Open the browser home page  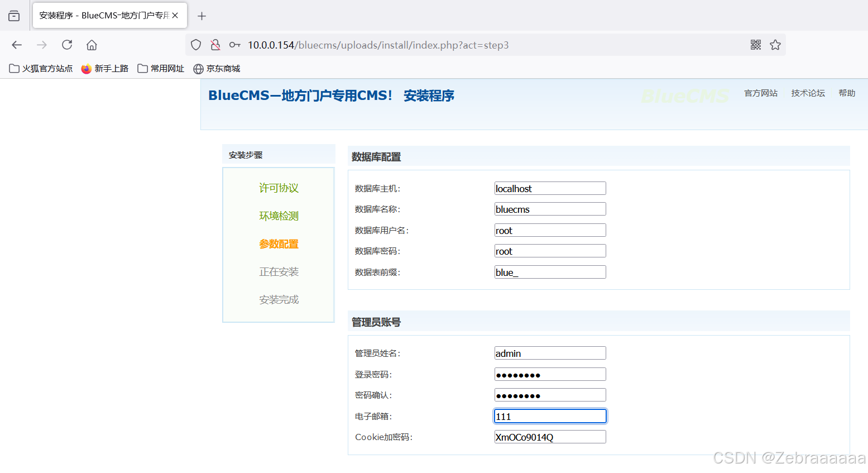click(x=92, y=45)
